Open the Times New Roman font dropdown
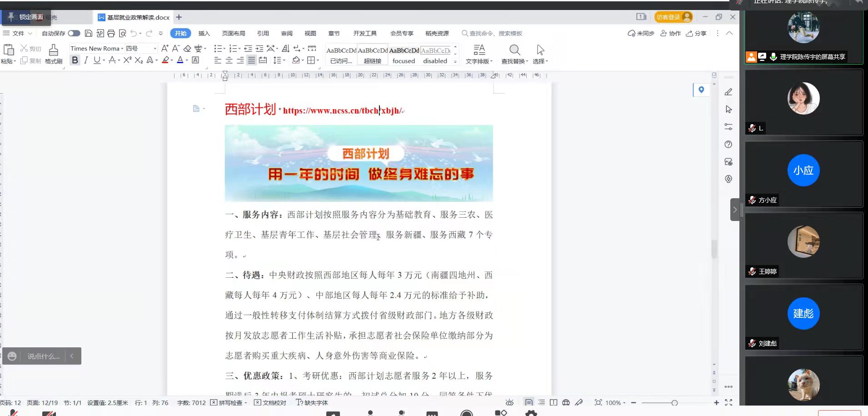868x416 pixels. (x=122, y=49)
